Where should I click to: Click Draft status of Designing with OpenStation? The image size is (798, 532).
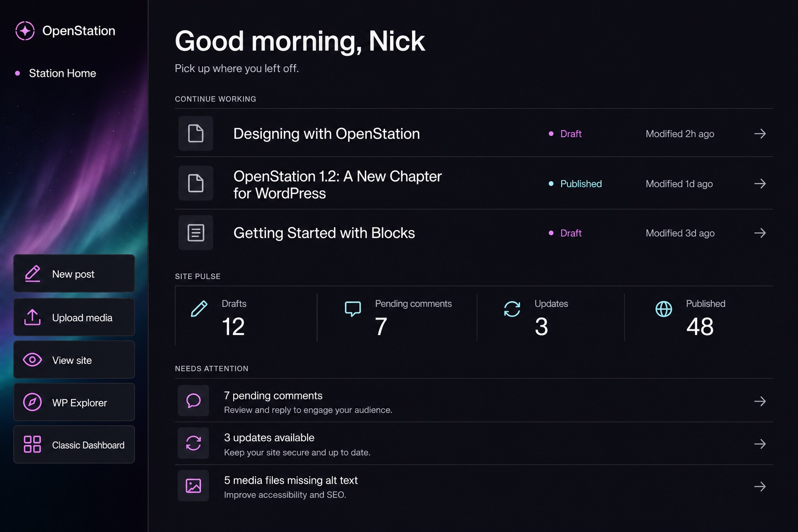click(x=565, y=134)
